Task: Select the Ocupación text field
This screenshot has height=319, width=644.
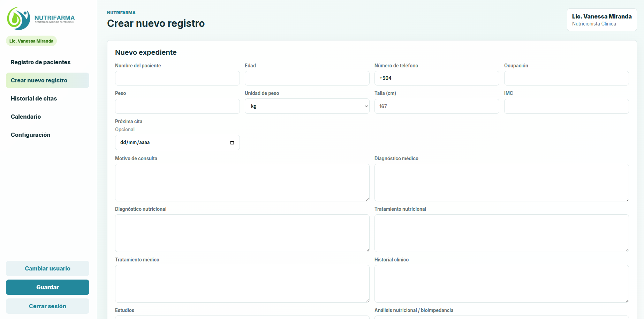Action: point(566,78)
